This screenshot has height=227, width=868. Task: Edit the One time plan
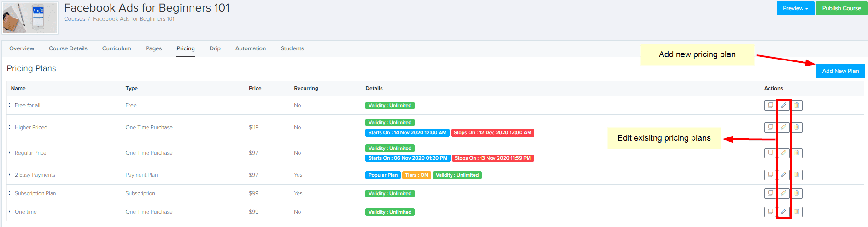(783, 211)
